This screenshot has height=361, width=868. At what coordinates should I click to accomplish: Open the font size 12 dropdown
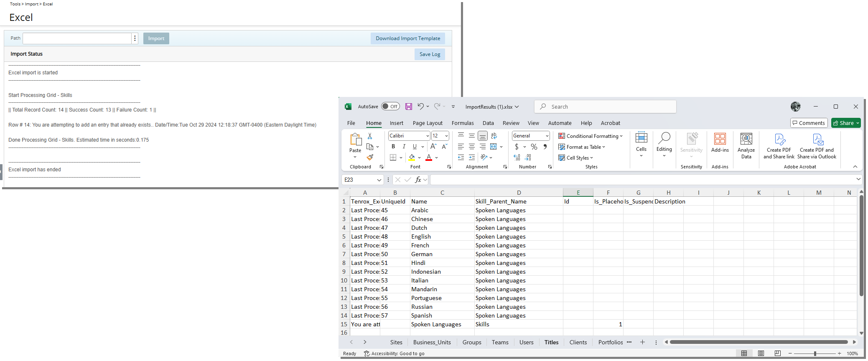click(x=446, y=136)
